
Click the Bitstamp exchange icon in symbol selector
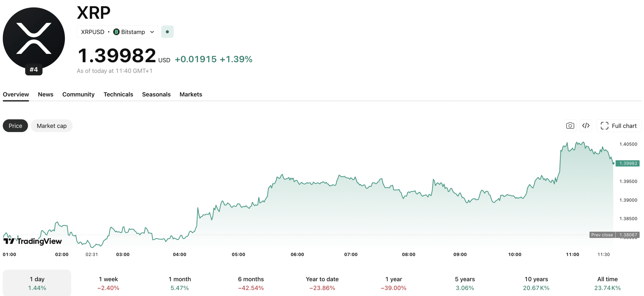116,32
